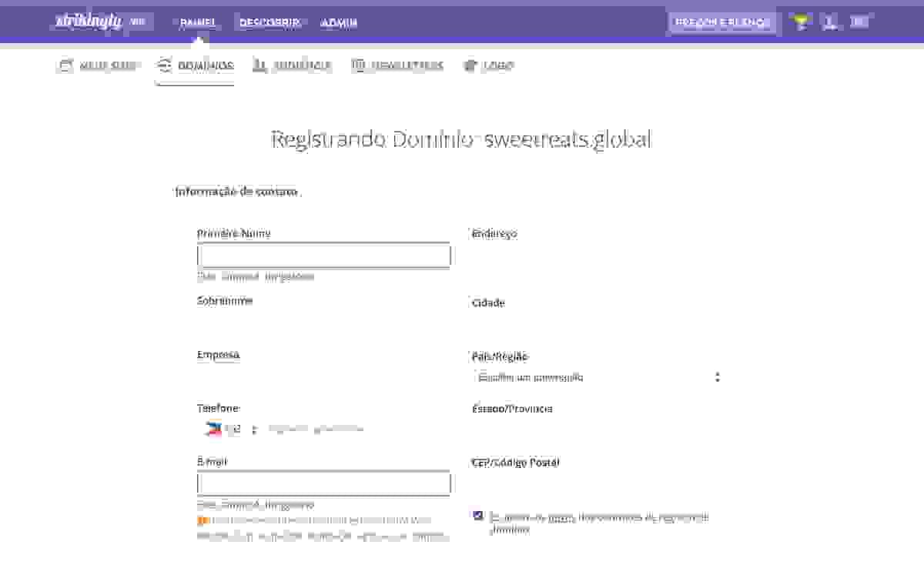Open the trophy icon in the header
Screen dimensions: 924x575
pos(801,22)
